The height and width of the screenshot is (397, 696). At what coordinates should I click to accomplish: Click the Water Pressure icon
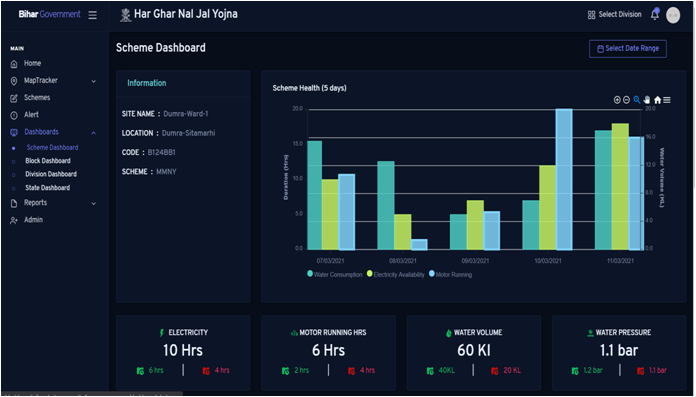(x=590, y=333)
